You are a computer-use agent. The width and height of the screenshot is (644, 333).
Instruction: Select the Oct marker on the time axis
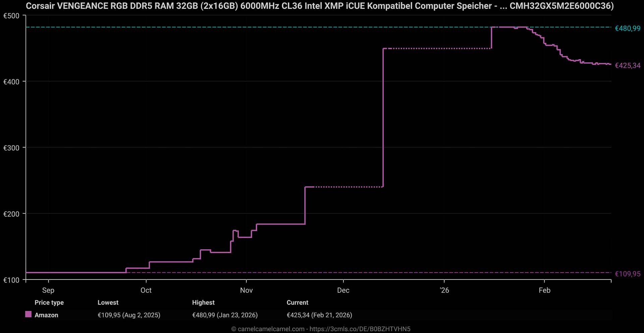(x=146, y=290)
